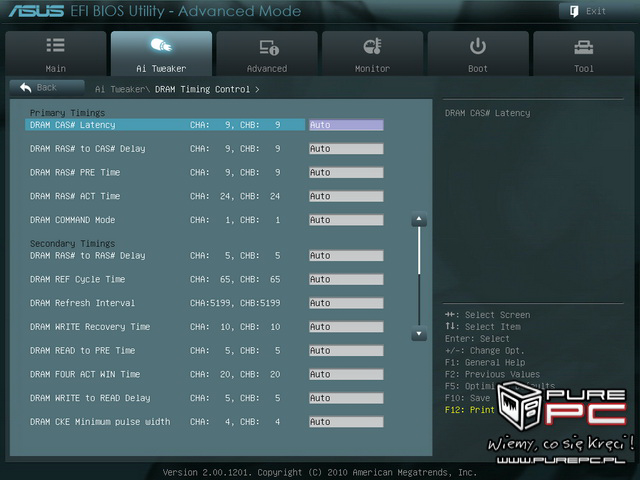
Task: Click DRAM READ to PRE Time Auto field
Action: click(346, 351)
